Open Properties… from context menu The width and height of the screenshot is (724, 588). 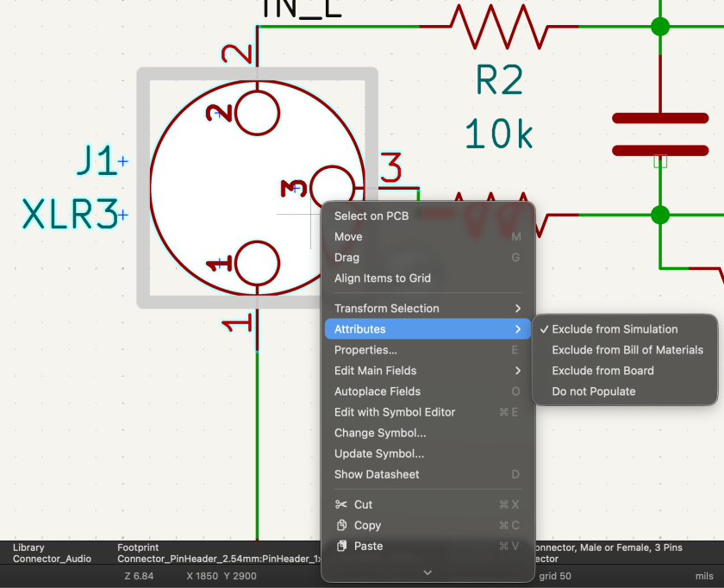[x=365, y=350]
